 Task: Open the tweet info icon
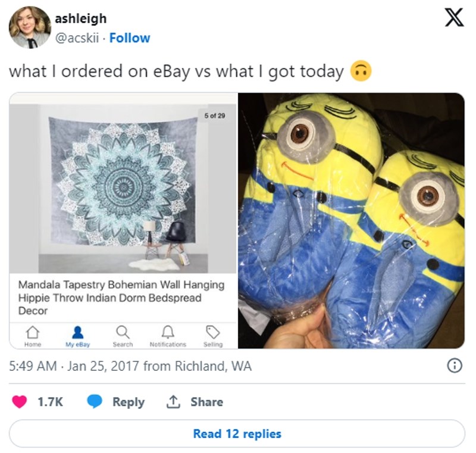click(x=454, y=366)
